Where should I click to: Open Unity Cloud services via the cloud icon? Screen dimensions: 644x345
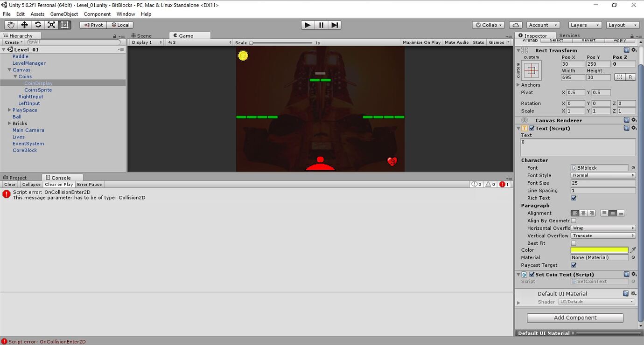(516, 25)
